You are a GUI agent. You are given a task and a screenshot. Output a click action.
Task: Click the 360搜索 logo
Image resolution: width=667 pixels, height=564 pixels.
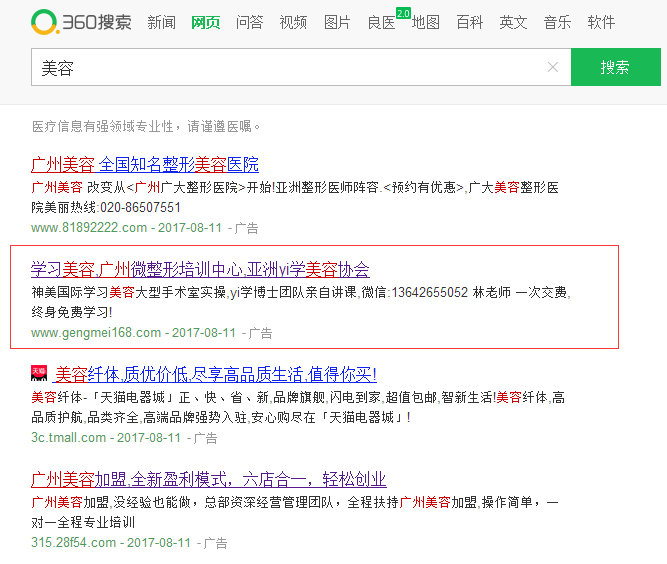pyautogui.click(x=81, y=22)
